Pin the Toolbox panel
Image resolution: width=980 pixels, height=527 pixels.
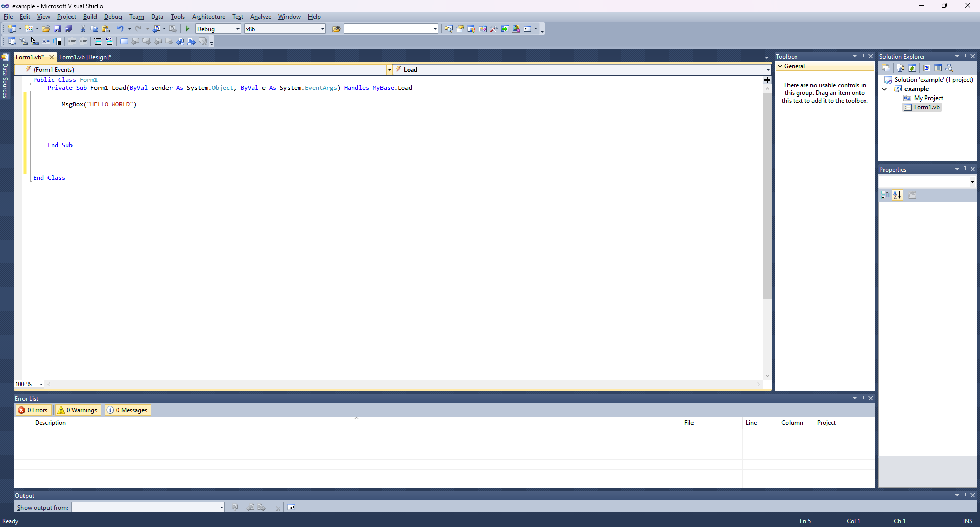863,56
